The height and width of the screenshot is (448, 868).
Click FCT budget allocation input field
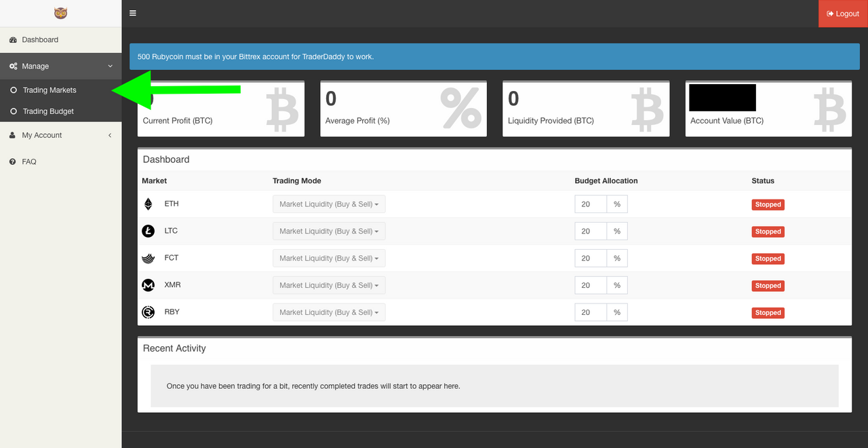coord(591,259)
